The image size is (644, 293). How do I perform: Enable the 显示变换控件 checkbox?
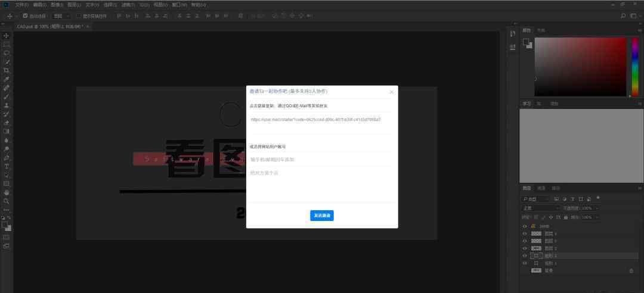click(78, 15)
